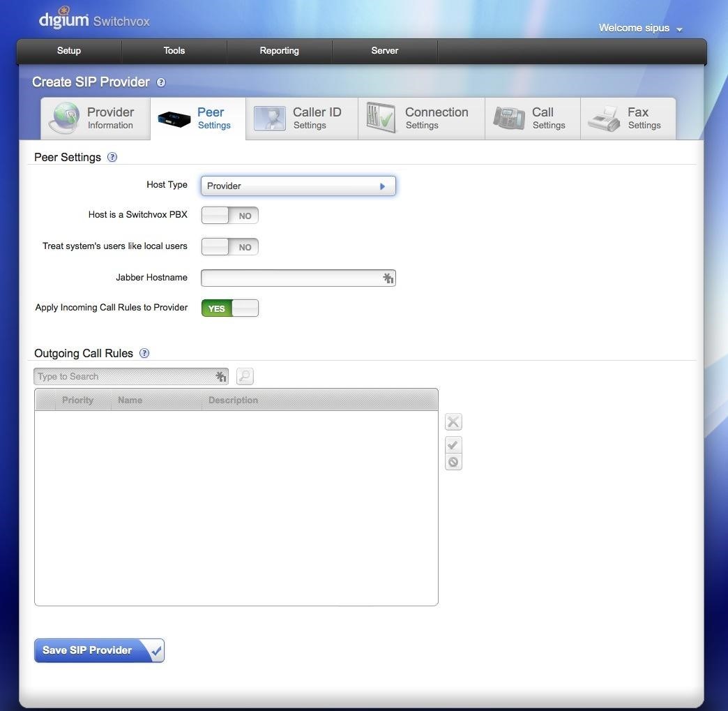Open the Setup menu

coord(69,51)
